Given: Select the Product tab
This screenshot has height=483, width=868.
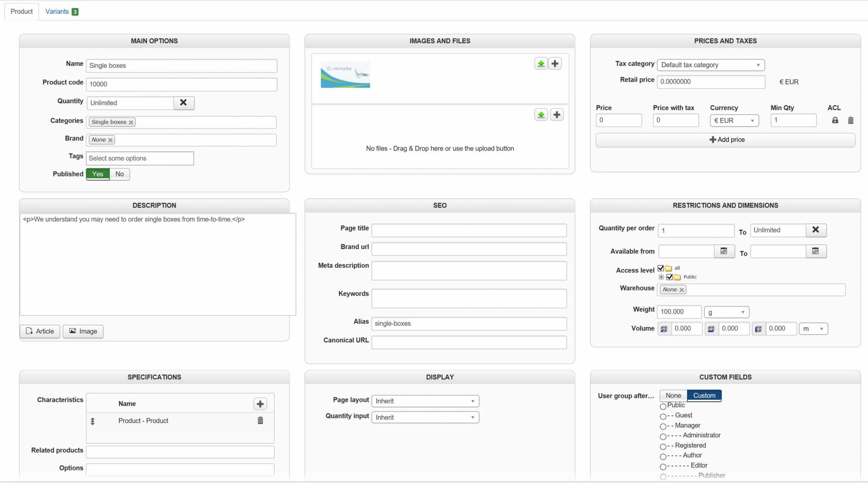Looking at the screenshot, I should pos(22,12).
